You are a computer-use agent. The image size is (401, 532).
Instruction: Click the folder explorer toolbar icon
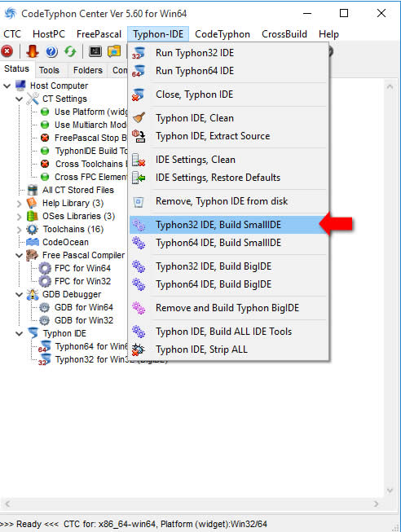pos(114,51)
